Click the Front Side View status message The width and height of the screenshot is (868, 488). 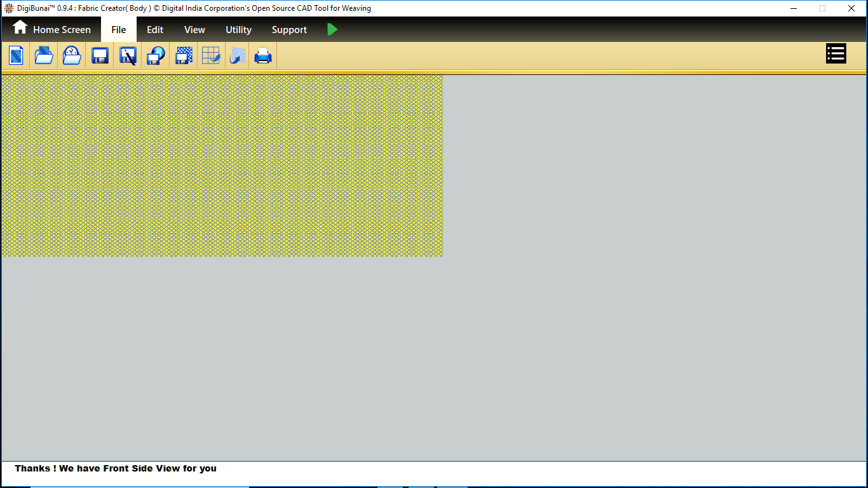116,468
